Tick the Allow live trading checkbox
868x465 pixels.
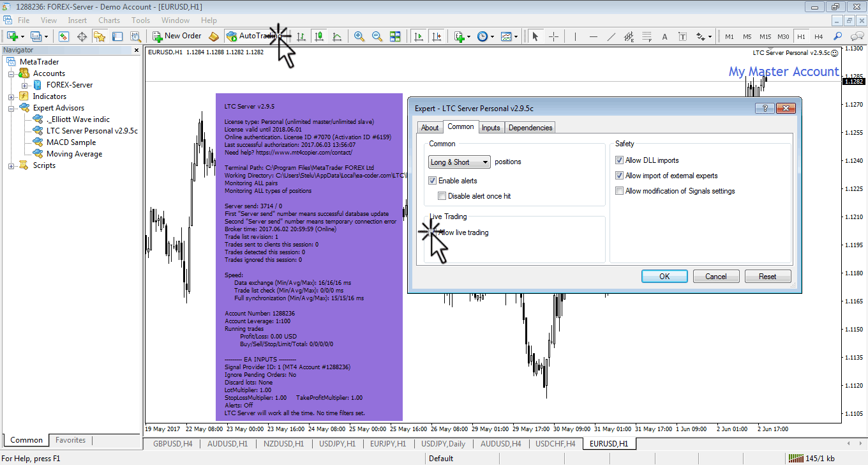433,232
